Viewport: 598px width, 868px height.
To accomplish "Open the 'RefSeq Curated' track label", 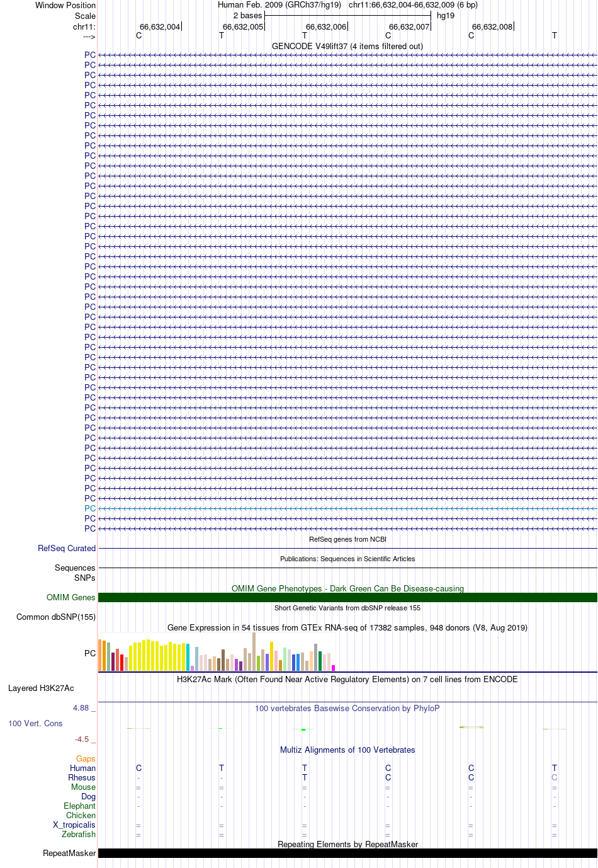I will click(67, 549).
